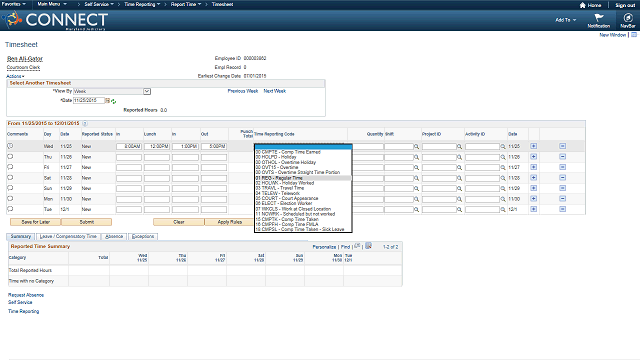Expand the Actions dropdown under Courtroom Clerk
The image size is (640, 360).
15,76
